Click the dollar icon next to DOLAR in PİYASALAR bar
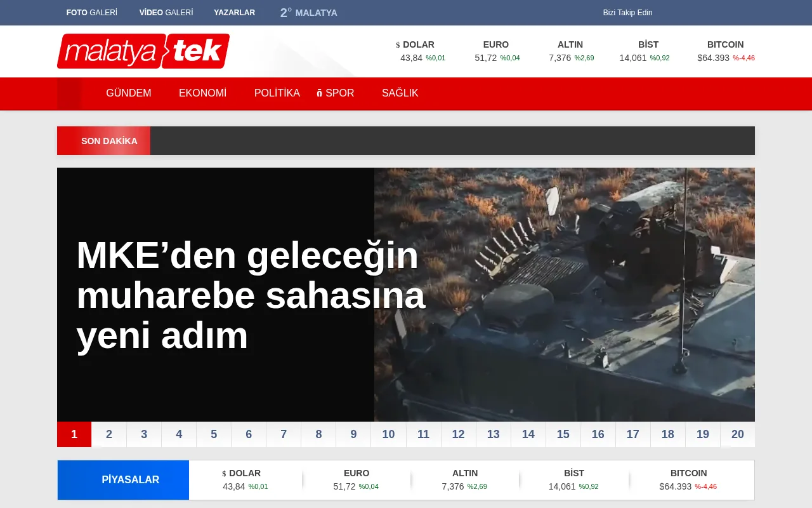Viewport: 812px width, 508px height. [223, 473]
